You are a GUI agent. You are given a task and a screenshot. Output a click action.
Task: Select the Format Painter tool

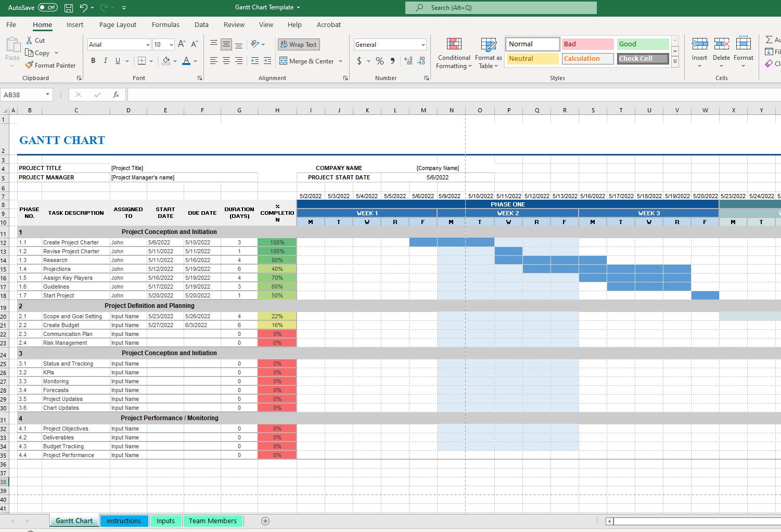[x=50, y=65]
